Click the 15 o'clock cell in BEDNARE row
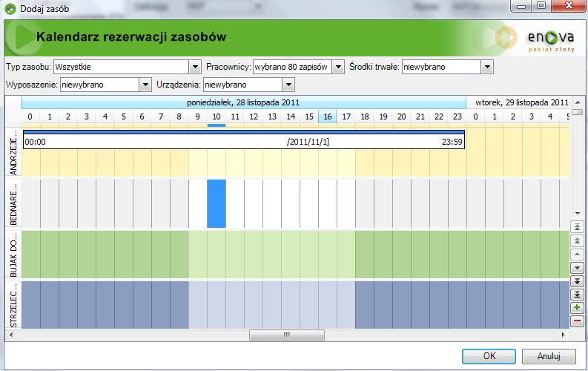The height and width of the screenshot is (371, 588). coord(309,204)
